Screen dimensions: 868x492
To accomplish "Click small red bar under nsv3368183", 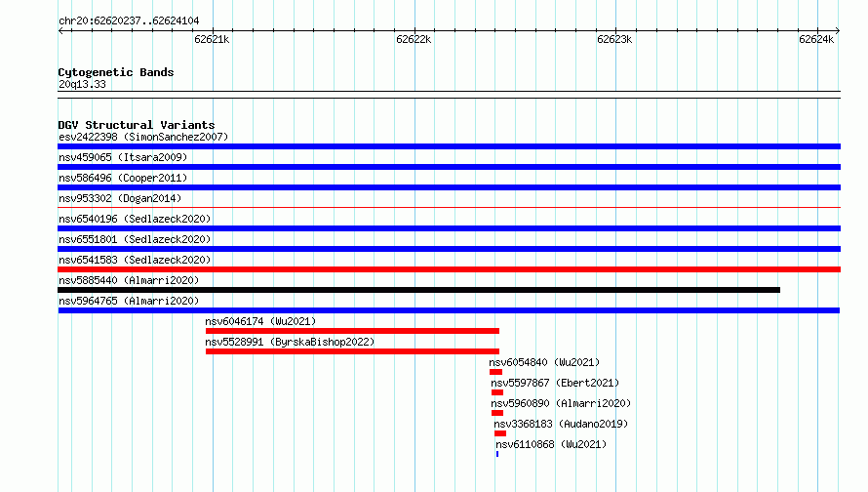I will click(x=500, y=433).
